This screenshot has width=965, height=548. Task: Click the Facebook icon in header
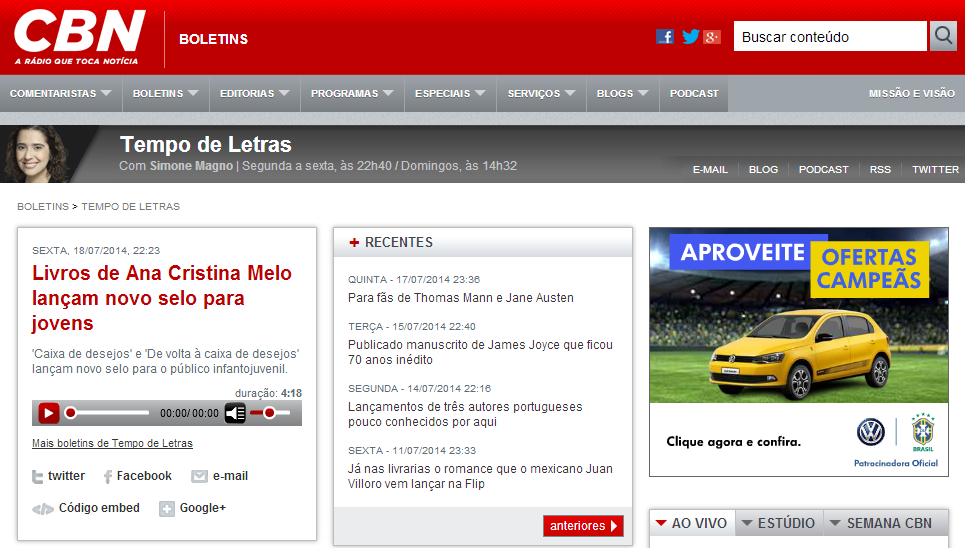click(664, 37)
